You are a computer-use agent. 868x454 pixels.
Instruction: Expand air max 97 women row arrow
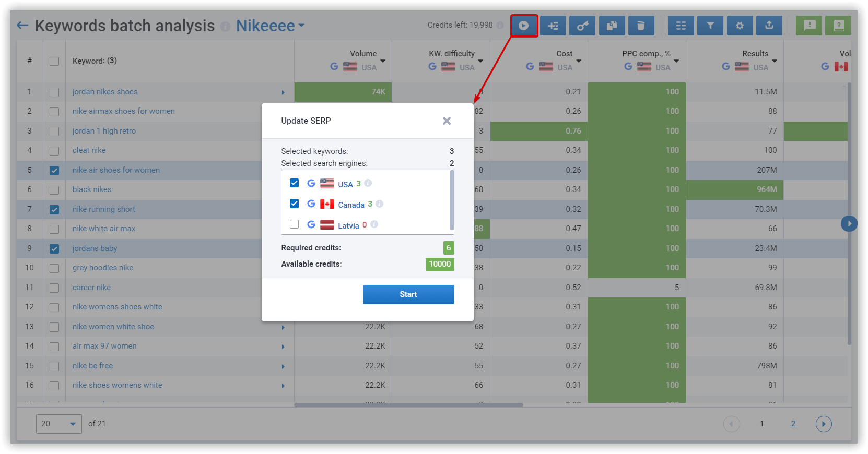tap(283, 347)
